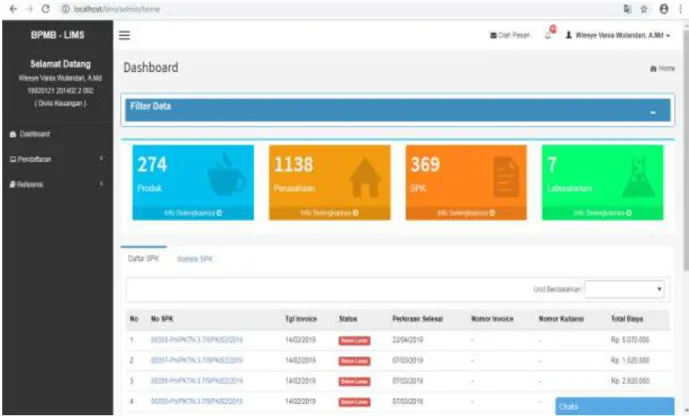Click the coffee cup icon on Produk card
Image resolution: width=689 pixels, height=416 pixels.
[x=226, y=175]
